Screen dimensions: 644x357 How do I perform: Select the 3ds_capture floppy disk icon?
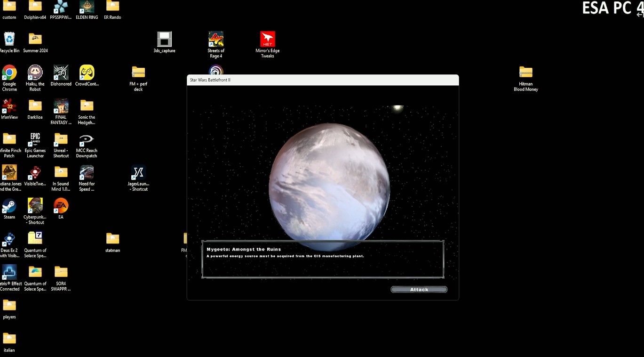tap(164, 39)
